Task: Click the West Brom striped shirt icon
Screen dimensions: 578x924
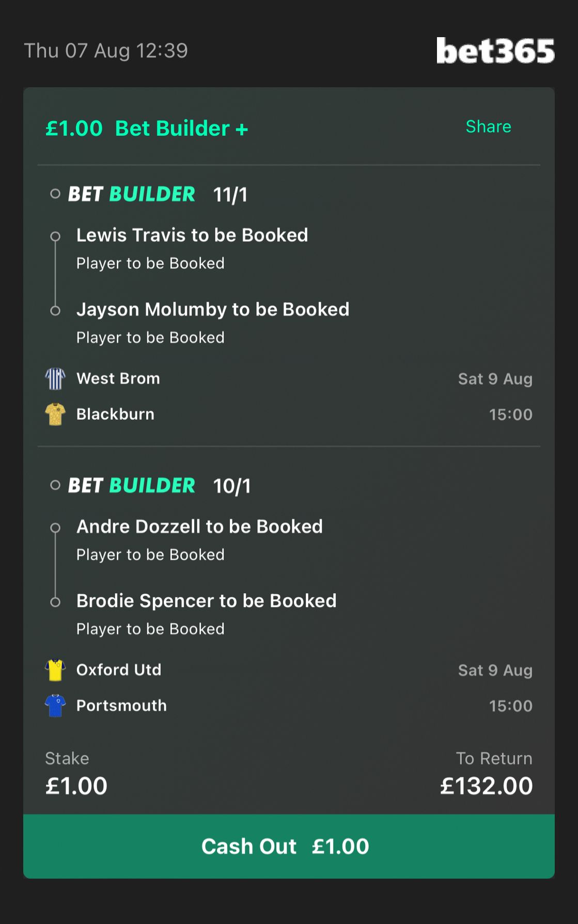Action: (55, 378)
